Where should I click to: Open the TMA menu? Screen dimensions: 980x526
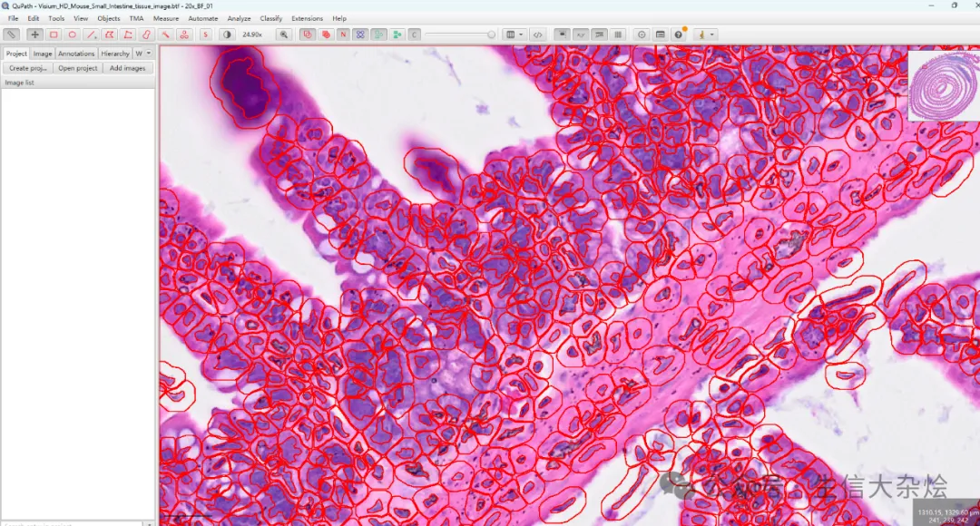(136, 19)
